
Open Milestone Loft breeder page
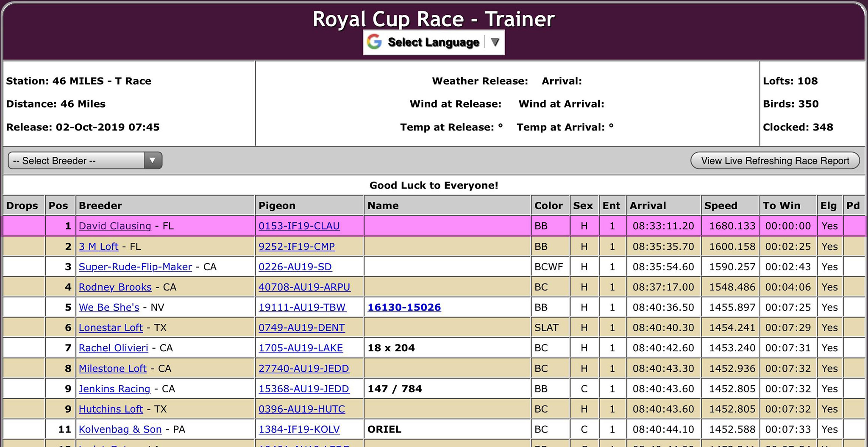click(x=113, y=368)
